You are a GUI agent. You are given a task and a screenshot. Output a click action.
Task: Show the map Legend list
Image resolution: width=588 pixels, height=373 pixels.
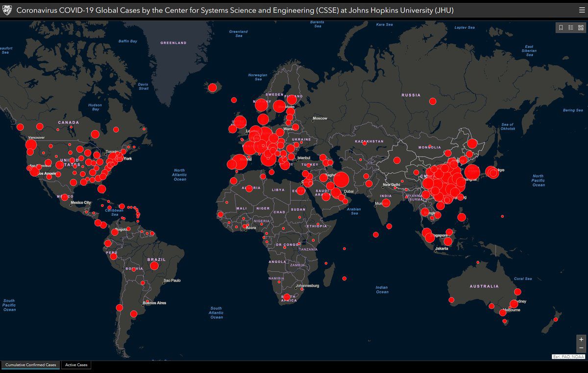coord(571,28)
